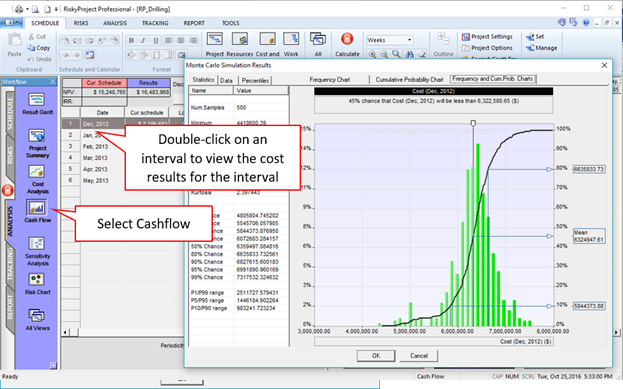Image resolution: width=623 pixels, height=389 pixels.
Task: Click Cancel in simulation results dialog
Action: (419, 356)
